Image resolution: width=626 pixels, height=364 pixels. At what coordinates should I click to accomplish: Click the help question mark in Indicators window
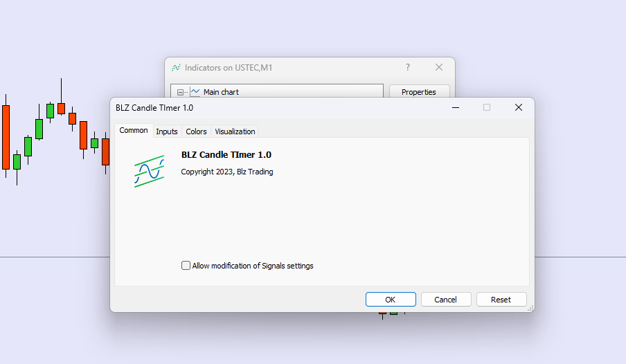(408, 67)
